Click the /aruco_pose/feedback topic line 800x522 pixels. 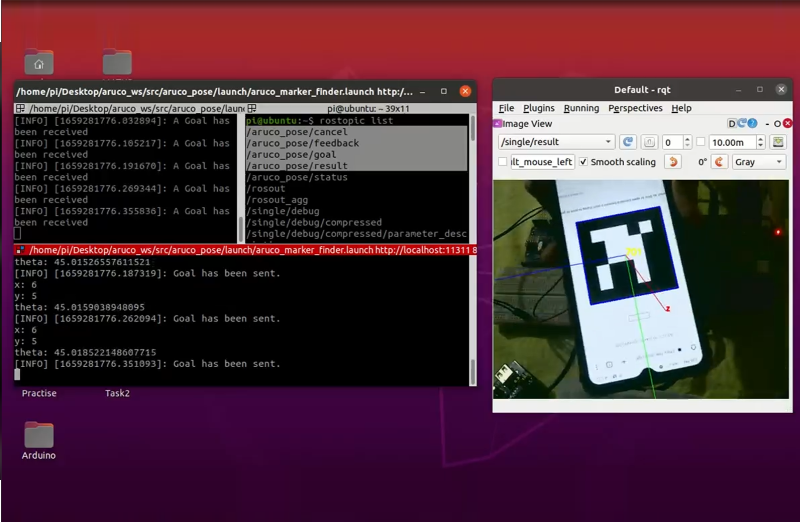point(303,143)
